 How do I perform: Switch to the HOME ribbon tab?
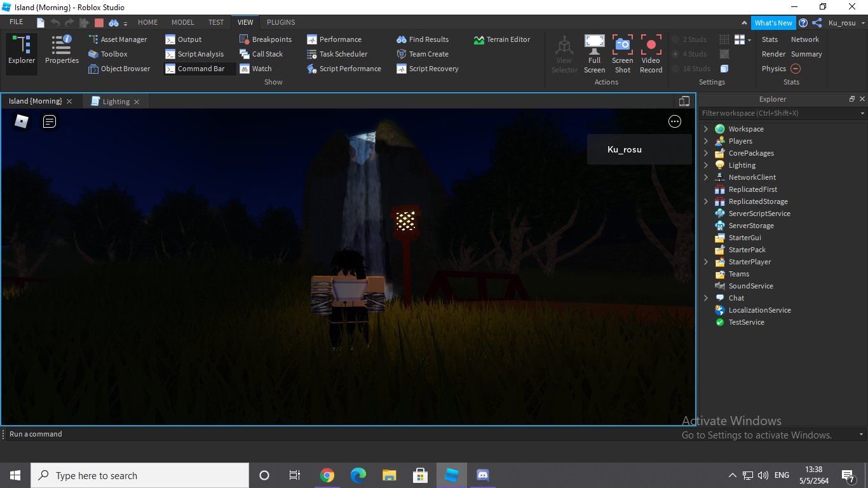pyautogui.click(x=147, y=22)
